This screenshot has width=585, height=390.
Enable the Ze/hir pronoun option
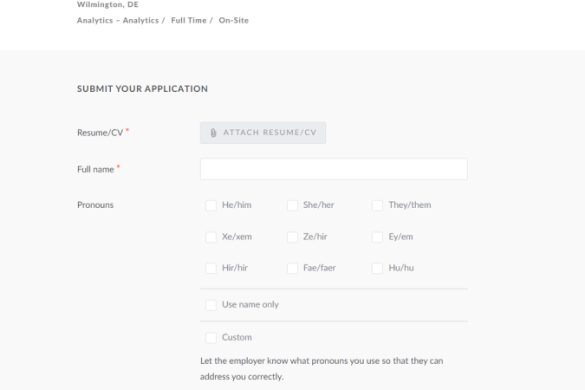tap(292, 237)
